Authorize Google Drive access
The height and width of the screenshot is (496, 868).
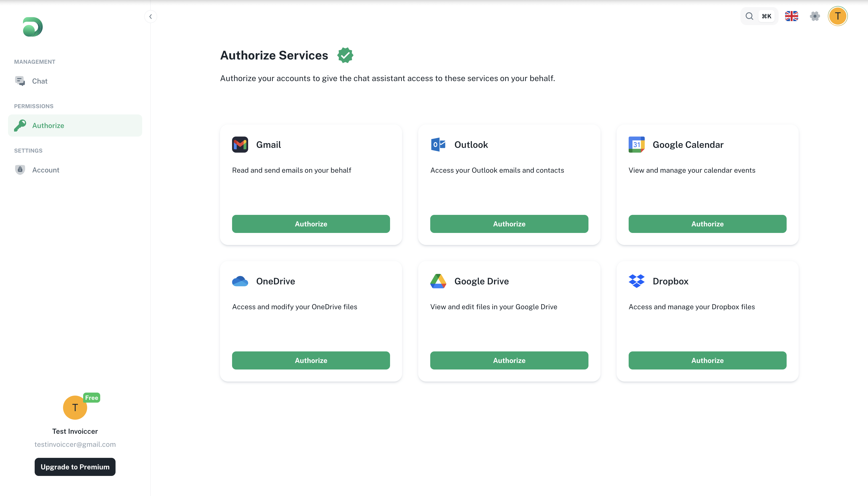pyautogui.click(x=509, y=360)
